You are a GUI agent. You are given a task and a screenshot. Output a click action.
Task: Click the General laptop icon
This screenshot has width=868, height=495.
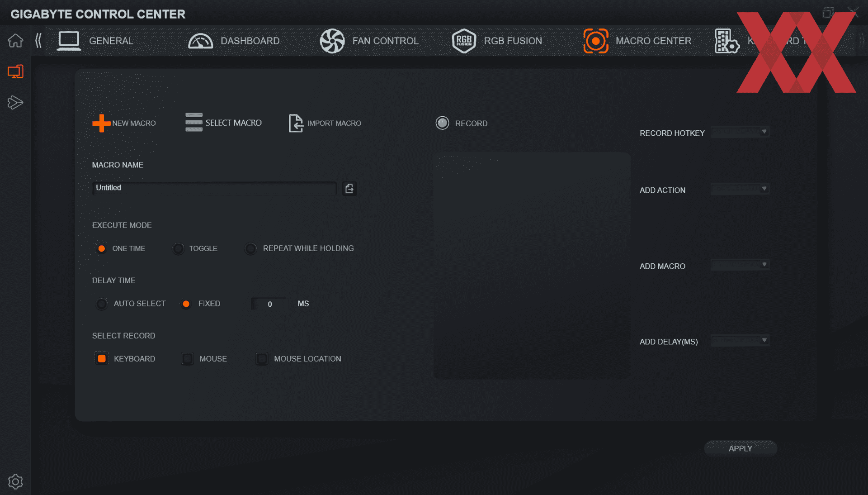(69, 41)
